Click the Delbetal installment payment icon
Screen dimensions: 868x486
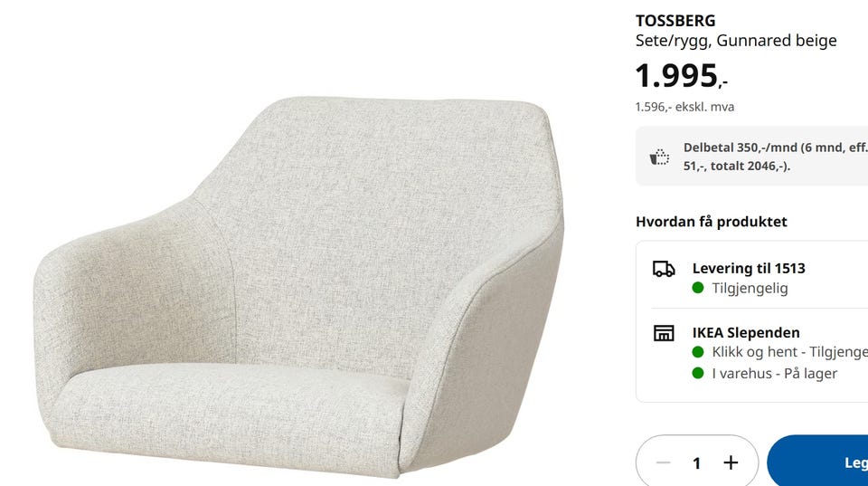click(660, 157)
